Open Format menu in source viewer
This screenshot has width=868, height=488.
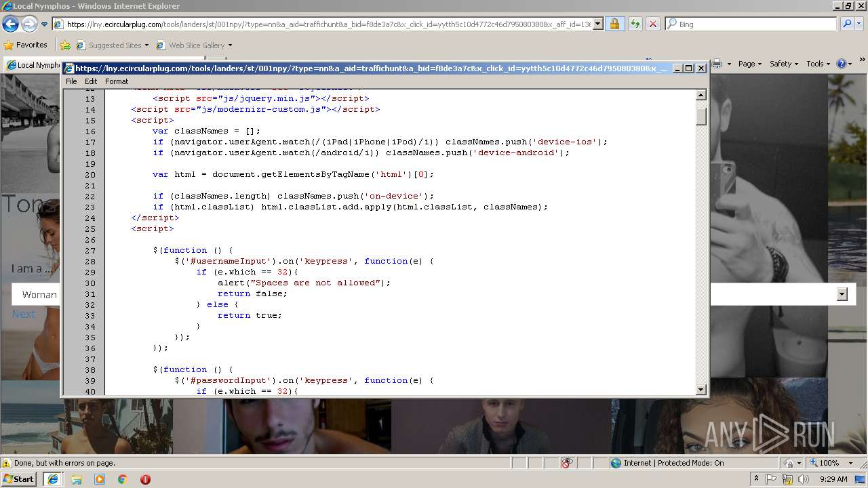pyautogui.click(x=117, y=81)
